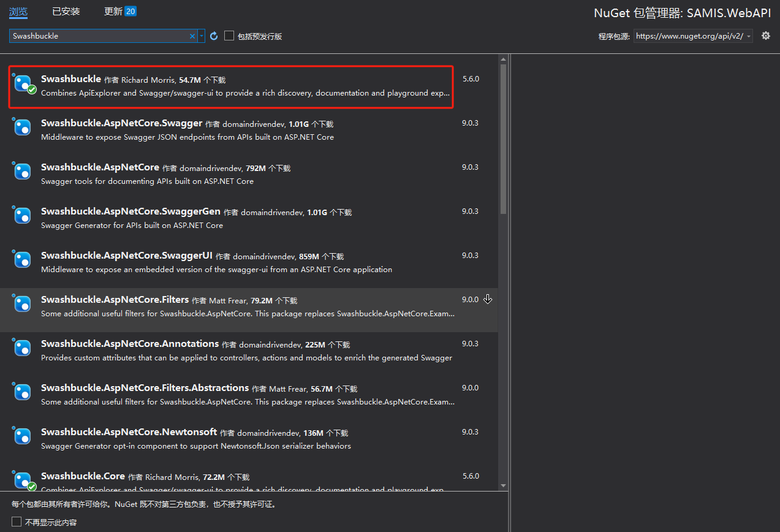This screenshot has height=532, width=780.
Task: Click into the Swashbuckle search field
Action: click(x=99, y=36)
